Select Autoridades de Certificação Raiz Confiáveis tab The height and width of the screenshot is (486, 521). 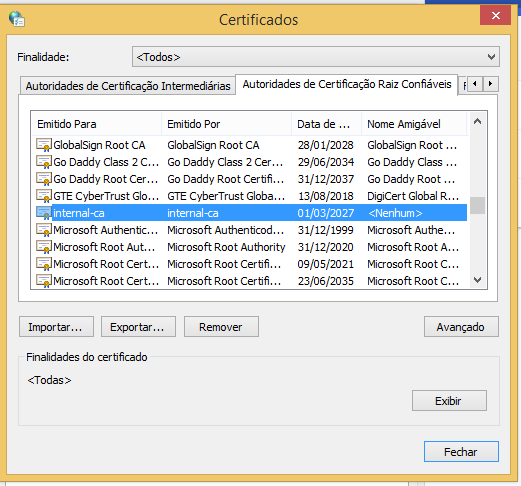(x=347, y=84)
